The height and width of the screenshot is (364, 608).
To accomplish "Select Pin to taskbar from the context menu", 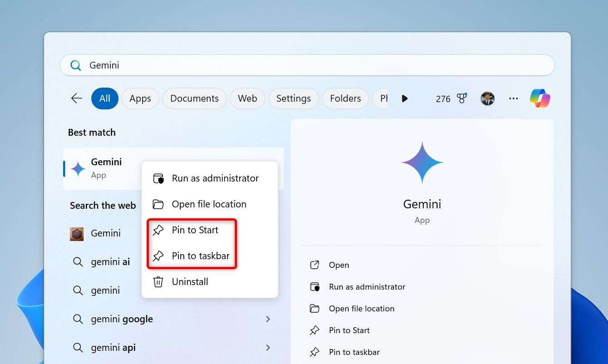I will click(200, 256).
